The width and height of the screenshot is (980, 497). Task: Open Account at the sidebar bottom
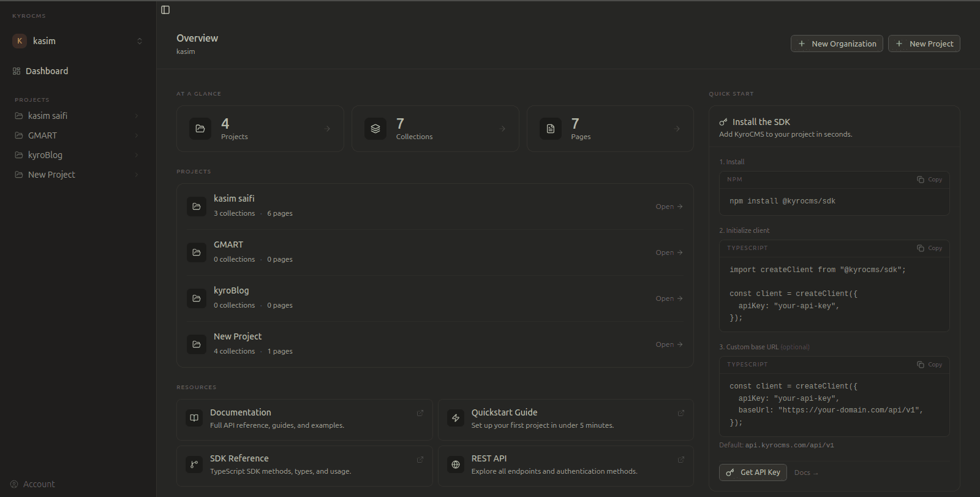[x=33, y=484]
